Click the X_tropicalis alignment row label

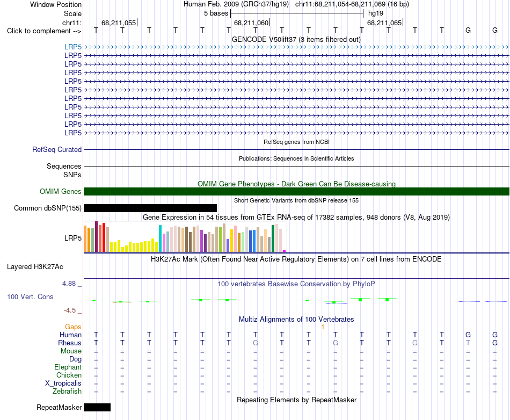coord(63,383)
